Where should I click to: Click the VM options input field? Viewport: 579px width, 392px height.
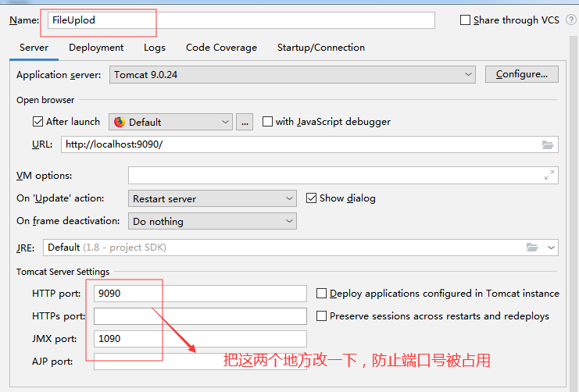(343, 176)
